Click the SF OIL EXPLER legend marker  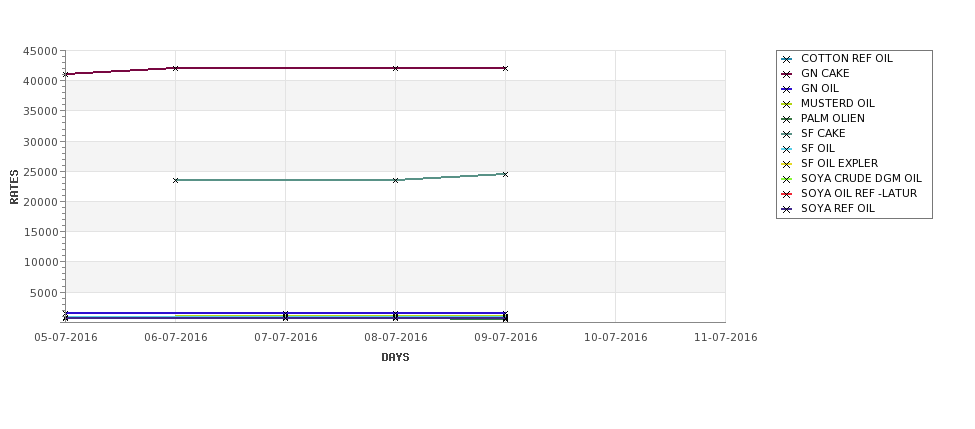pyautogui.click(x=787, y=164)
